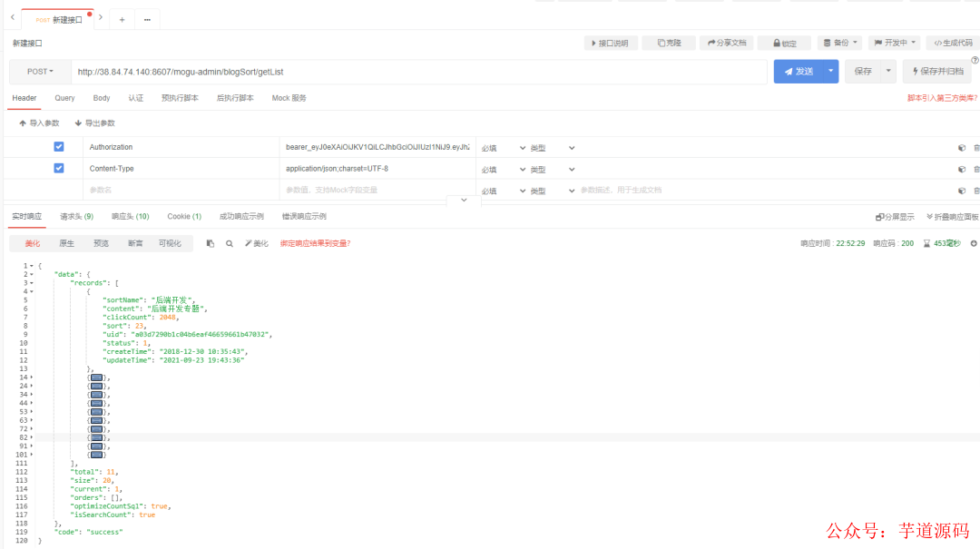Delete the Content-Type header row
Viewport: 980px width, 549px height.
tap(976, 170)
